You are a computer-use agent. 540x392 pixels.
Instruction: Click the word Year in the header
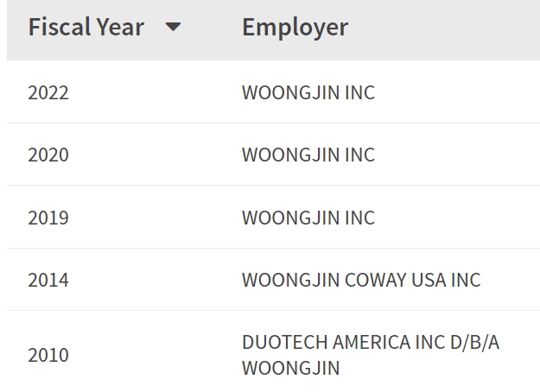(x=118, y=27)
